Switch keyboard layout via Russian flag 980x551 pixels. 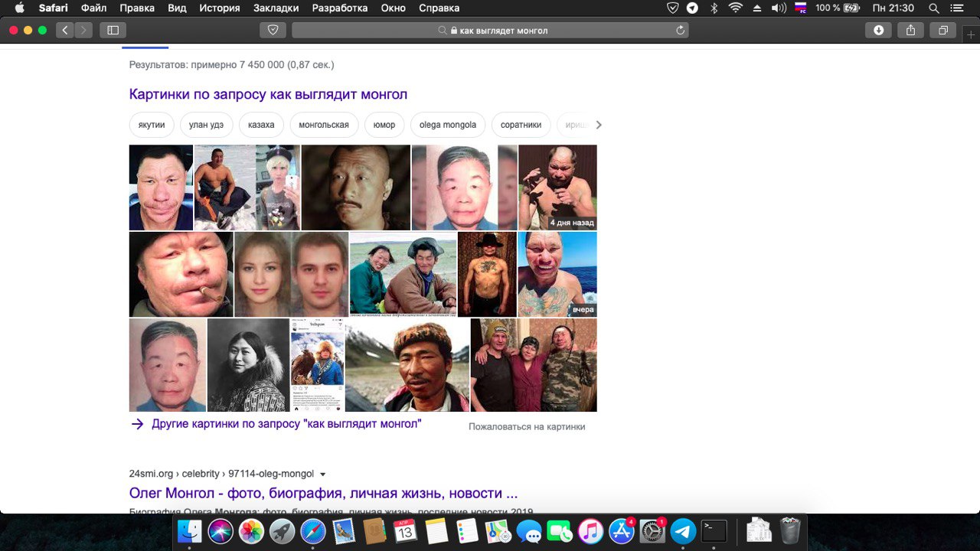[801, 8]
